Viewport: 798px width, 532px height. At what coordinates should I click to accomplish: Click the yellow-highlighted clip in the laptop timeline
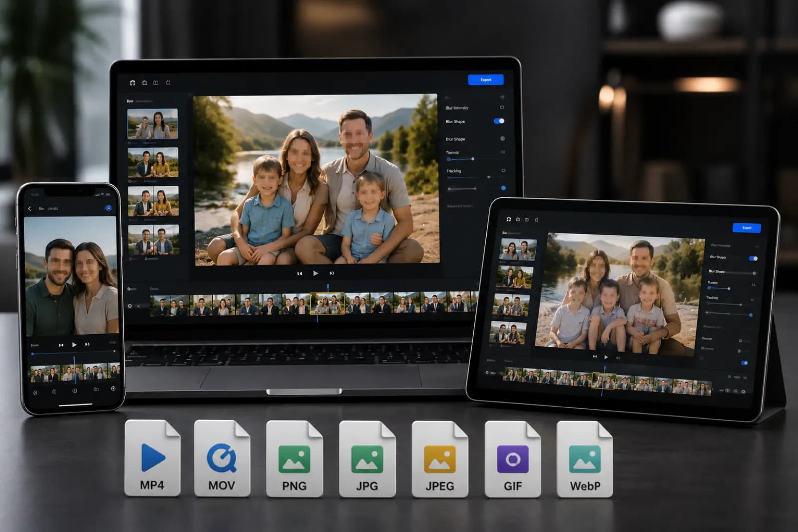click(327, 303)
